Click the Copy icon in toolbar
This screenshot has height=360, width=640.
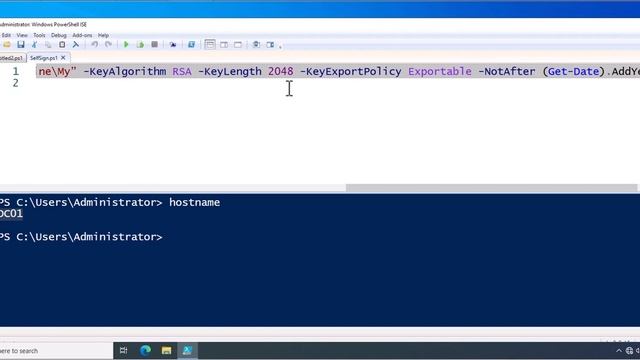point(48,44)
